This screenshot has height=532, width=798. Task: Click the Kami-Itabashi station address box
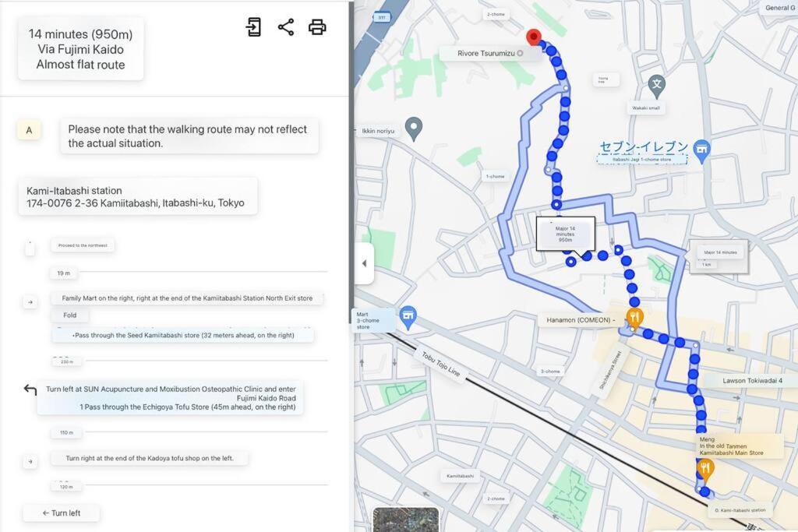coord(137,196)
